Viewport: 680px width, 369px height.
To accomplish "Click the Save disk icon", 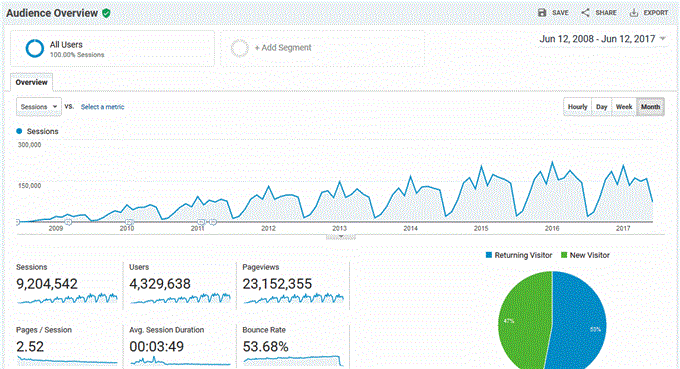I will [x=542, y=13].
